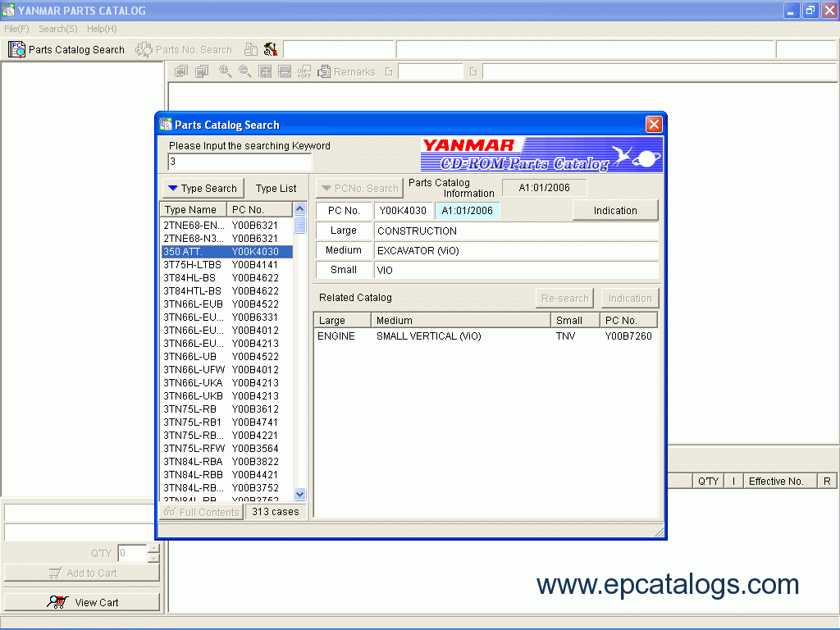Increase QTY with the stepper up arrow
The width and height of the screenshot is (840, 630).
click(153, 549)
